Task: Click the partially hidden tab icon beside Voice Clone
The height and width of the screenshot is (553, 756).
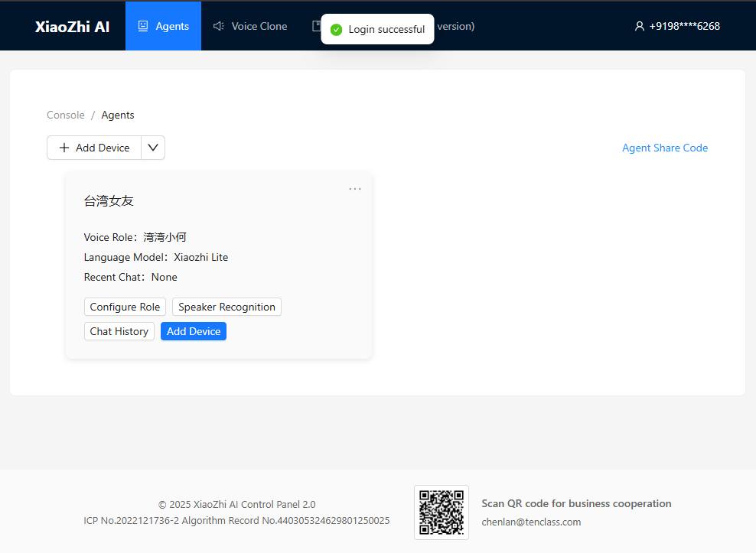Action: 316,26
